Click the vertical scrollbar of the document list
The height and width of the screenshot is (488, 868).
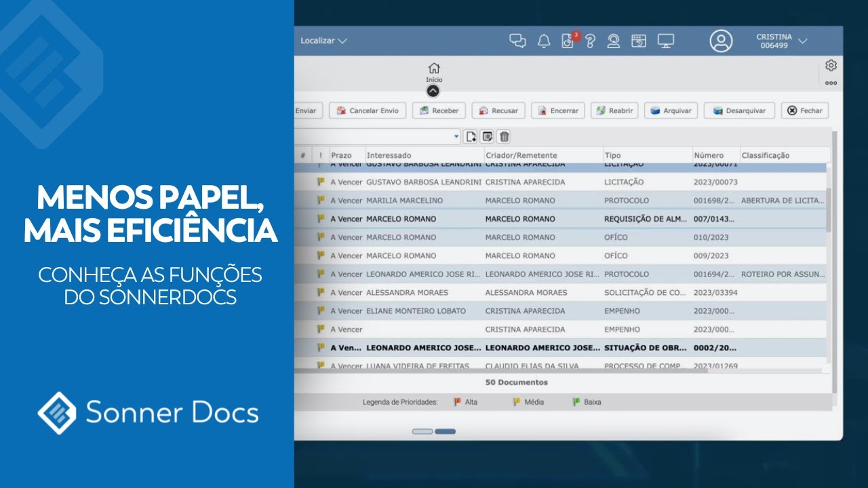tap(828, 210)
